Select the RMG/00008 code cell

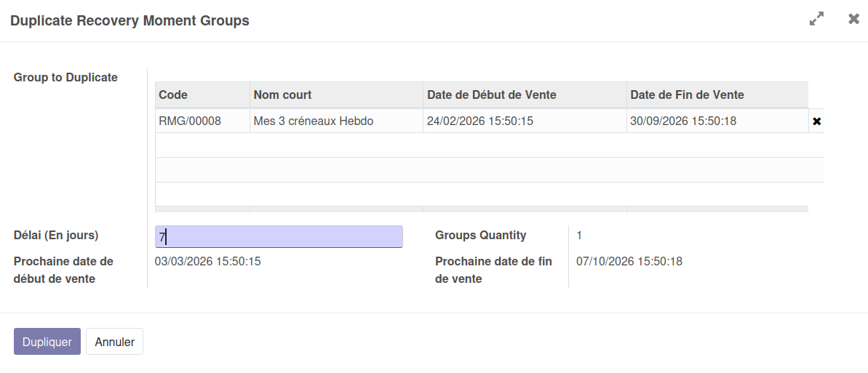click(x=190, y=121)
